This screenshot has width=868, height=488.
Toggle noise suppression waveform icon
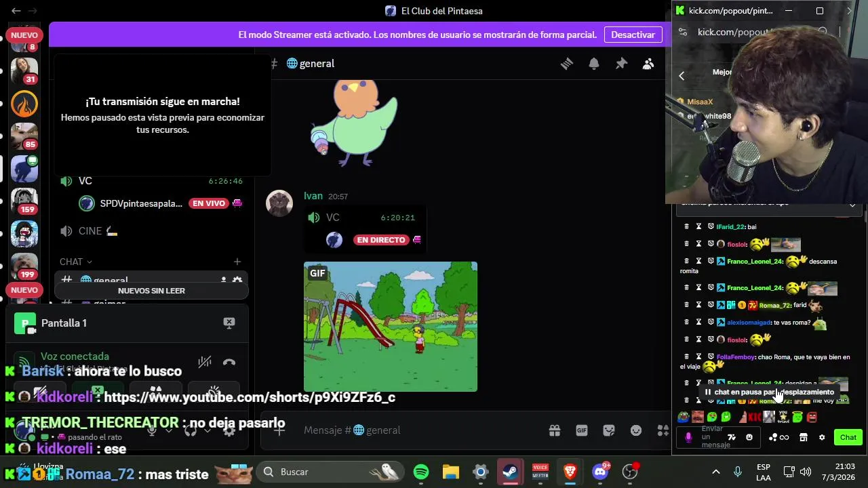pyautogui.click(x=204, y=363)
